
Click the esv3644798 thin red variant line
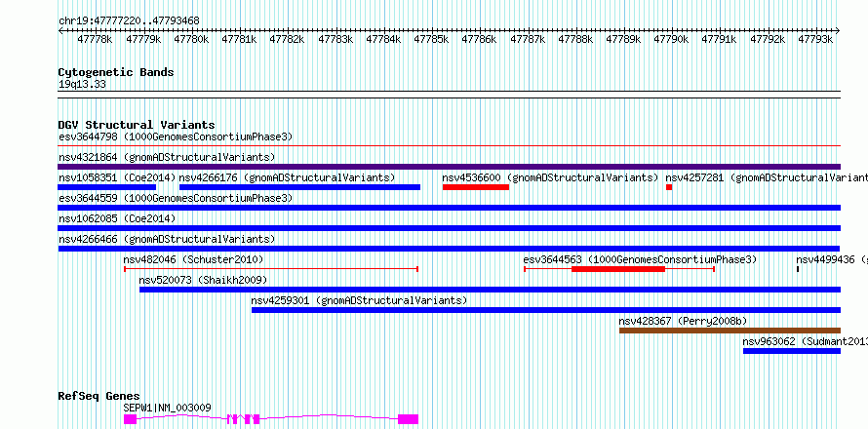coord(449,146)
